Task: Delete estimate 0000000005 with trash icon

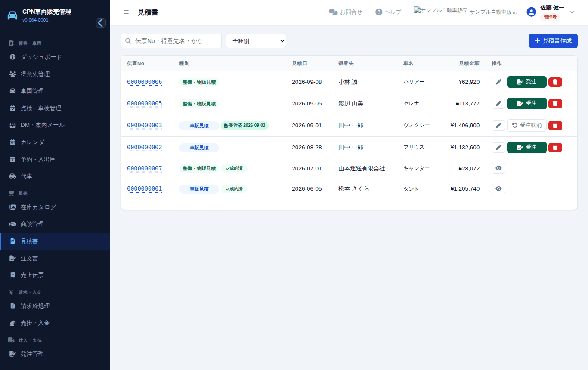Action: tap(555, 104)
